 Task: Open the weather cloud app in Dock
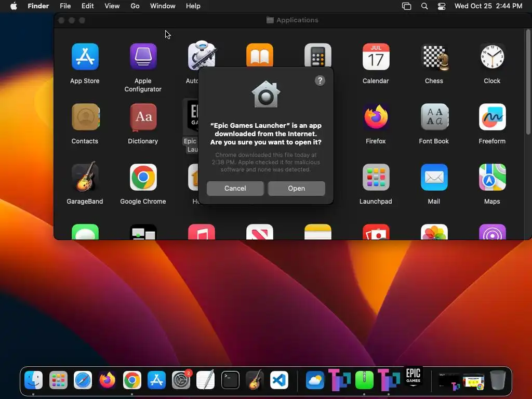coord(315,380)
